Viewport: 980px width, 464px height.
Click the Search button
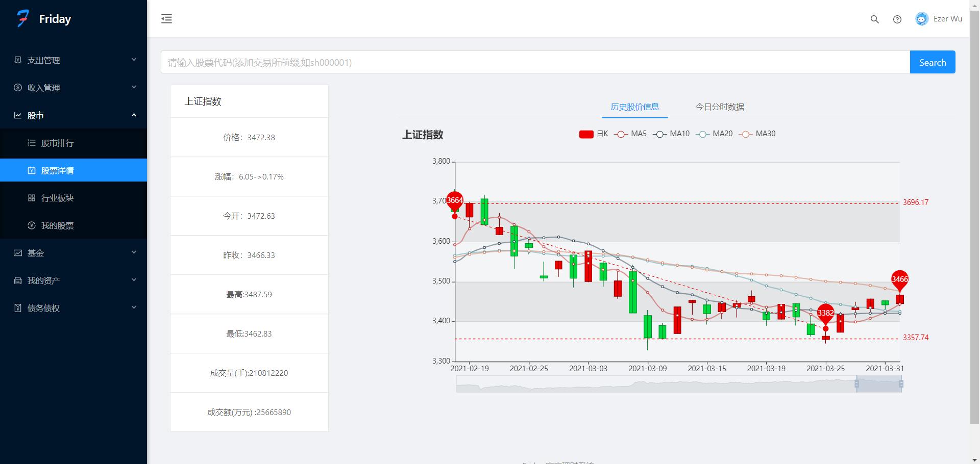pyautogui.click(x=932, y=62)
